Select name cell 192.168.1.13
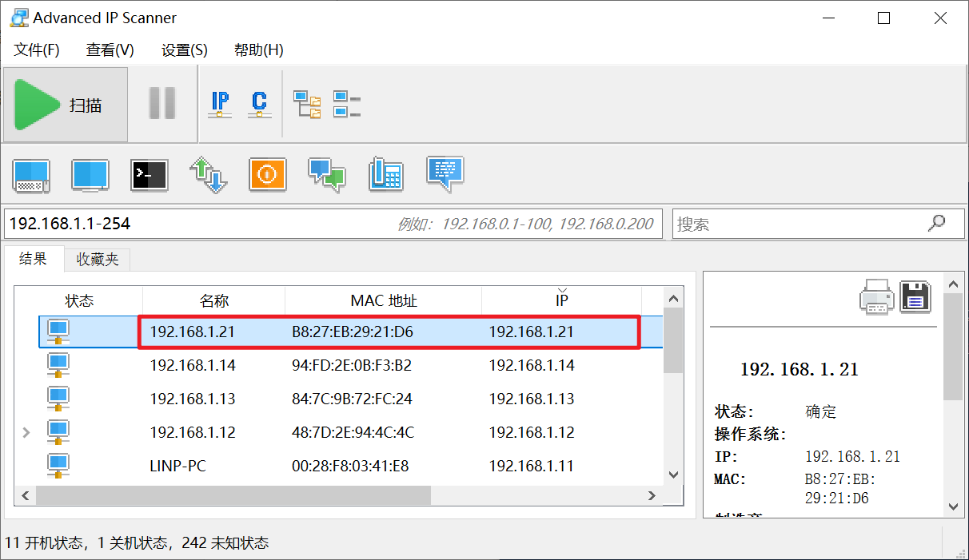 coord(193,399)
